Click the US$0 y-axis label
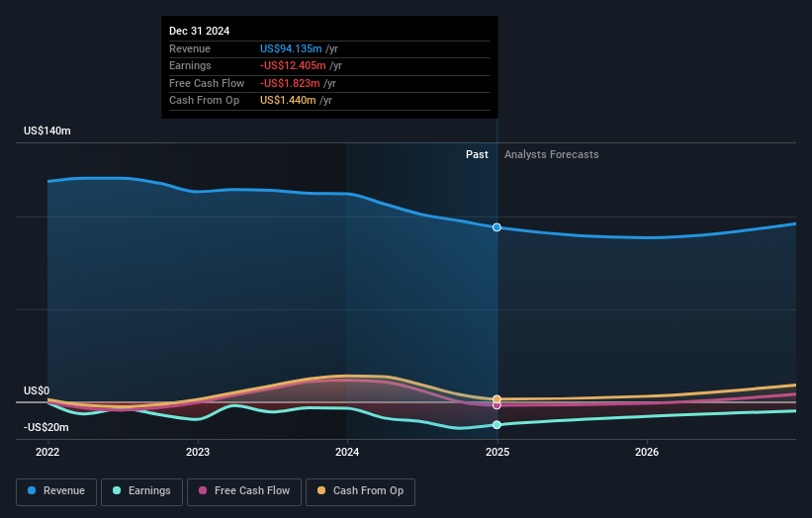 pos(37,390)
